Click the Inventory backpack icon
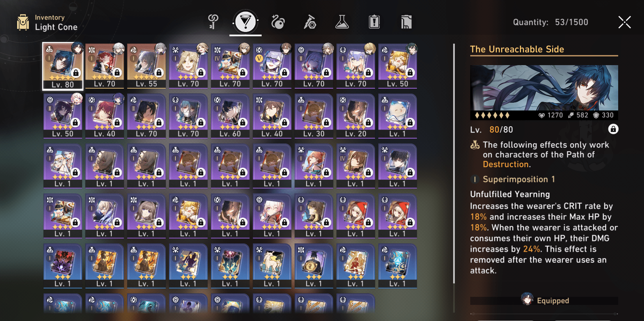 tap(23, 22)
